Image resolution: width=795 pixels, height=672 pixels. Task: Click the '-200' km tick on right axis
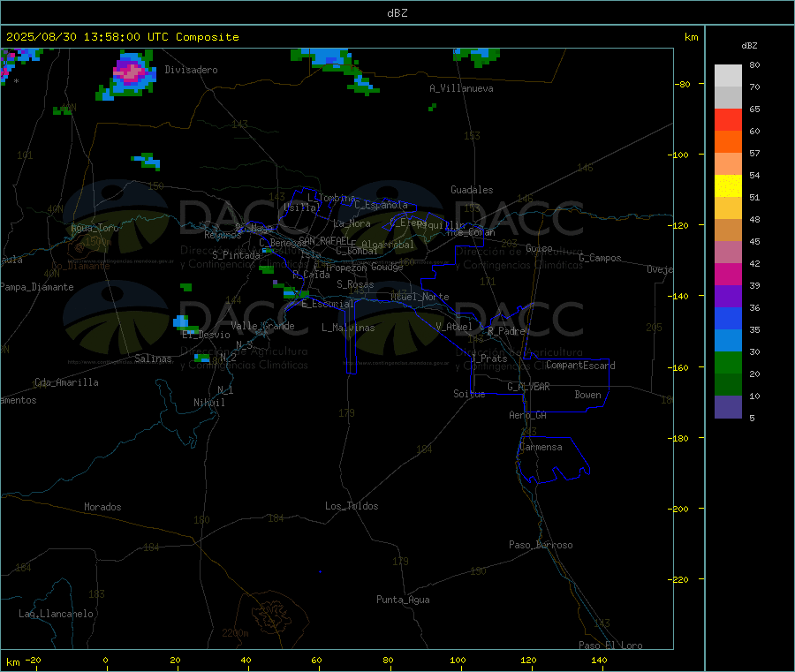click(x=679, y=510)
